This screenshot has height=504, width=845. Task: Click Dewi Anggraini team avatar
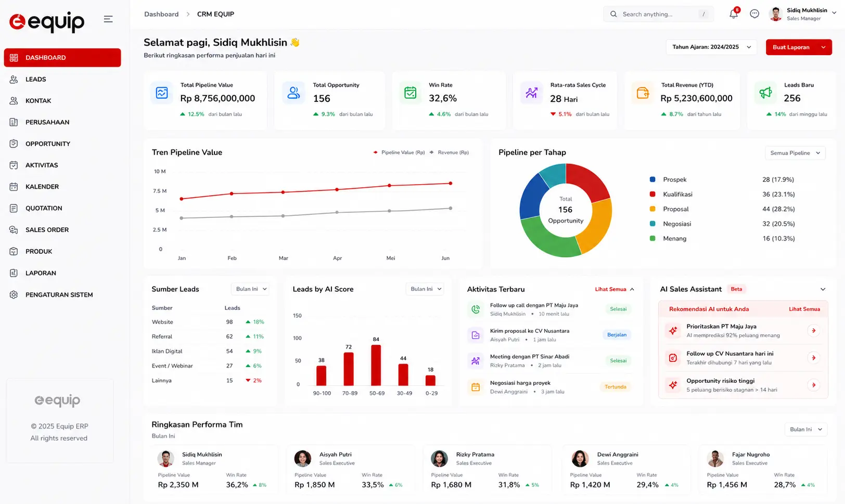(x=580, y=459)
